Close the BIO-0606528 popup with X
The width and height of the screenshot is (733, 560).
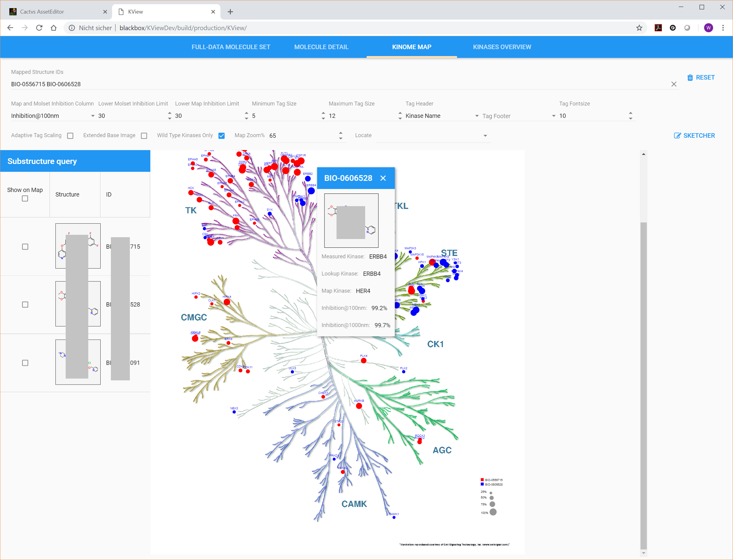(383, 178)
